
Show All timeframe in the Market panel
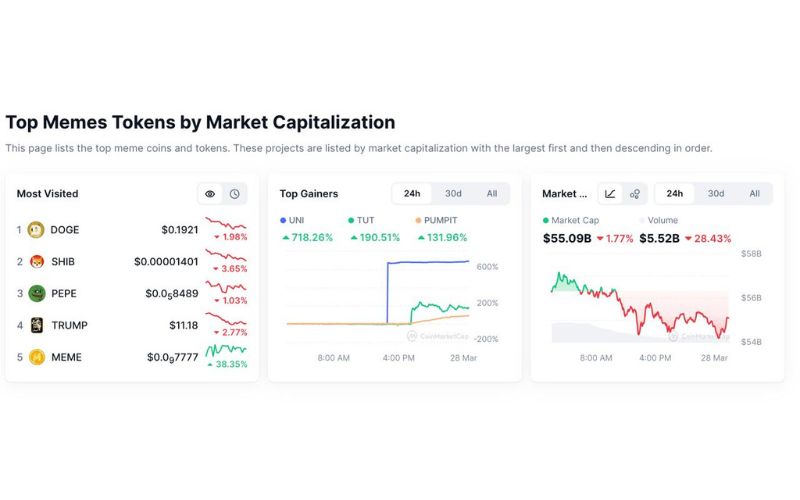754,194
